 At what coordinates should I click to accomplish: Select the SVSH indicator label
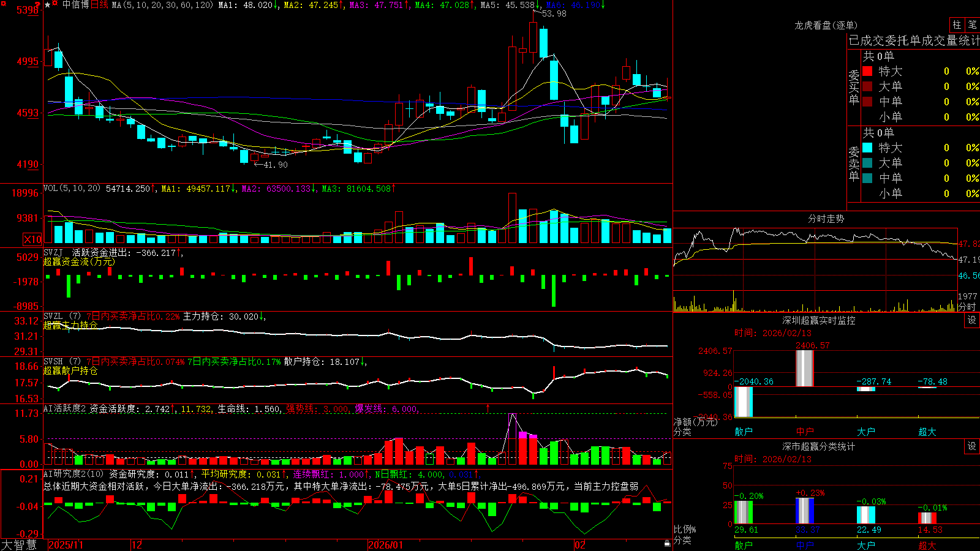click(53, 362)
